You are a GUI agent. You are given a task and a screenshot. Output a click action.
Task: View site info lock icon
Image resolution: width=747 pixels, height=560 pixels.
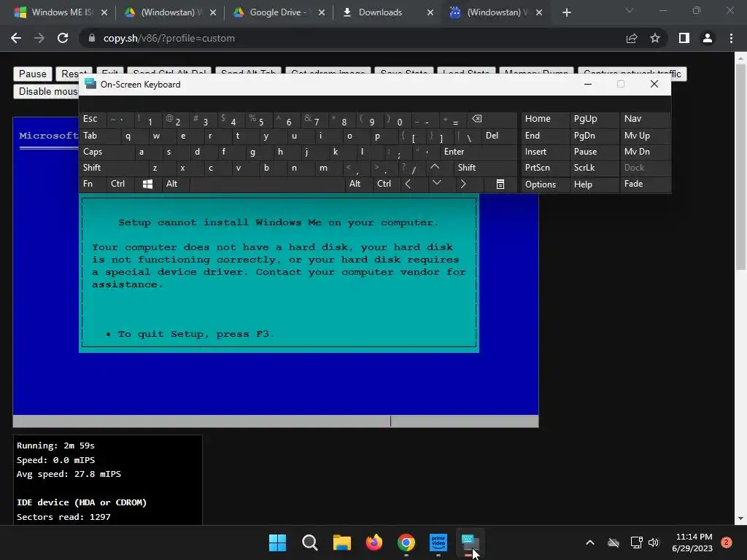click(x=92, y=38)
